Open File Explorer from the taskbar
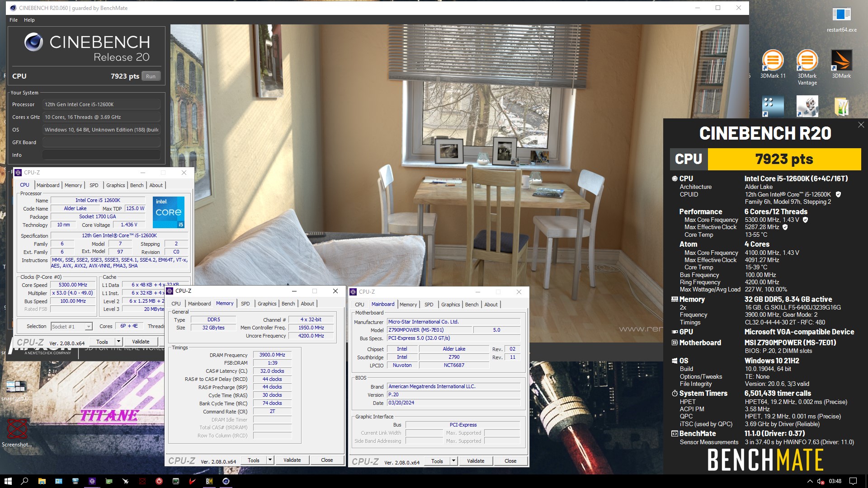868x488 pixels. click(42, 481)
